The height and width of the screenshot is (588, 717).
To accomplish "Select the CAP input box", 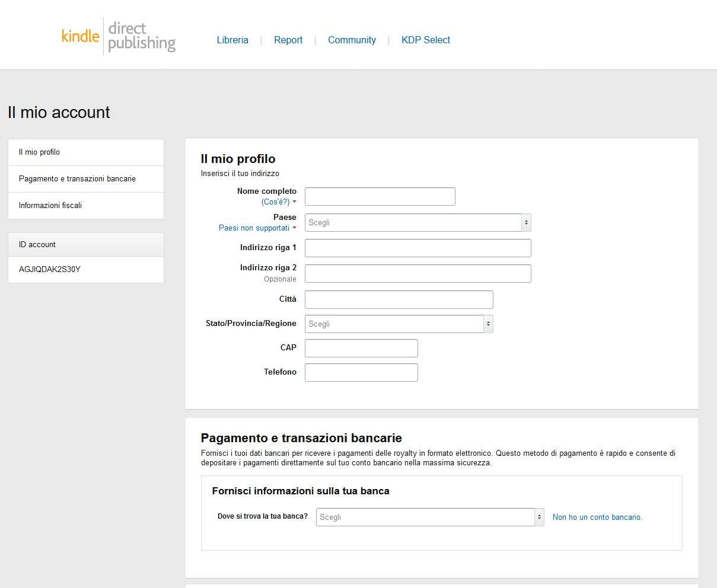I will [361, 348].
